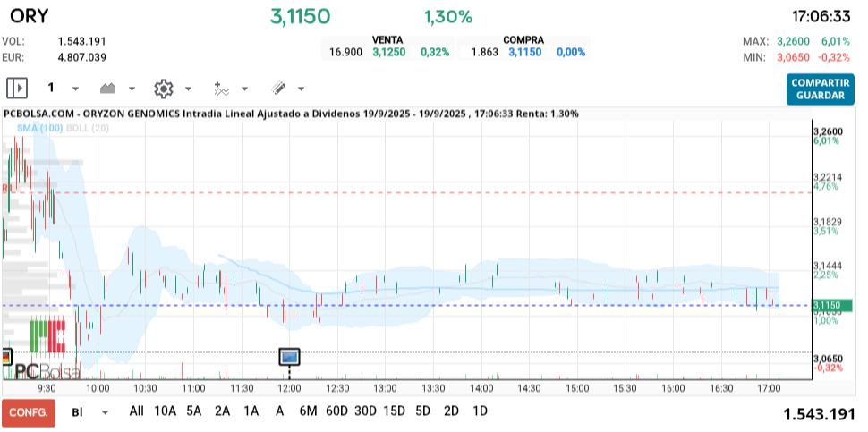
Task: Click the green current price tag 3,1150
Action: click(x=832, y=305)
